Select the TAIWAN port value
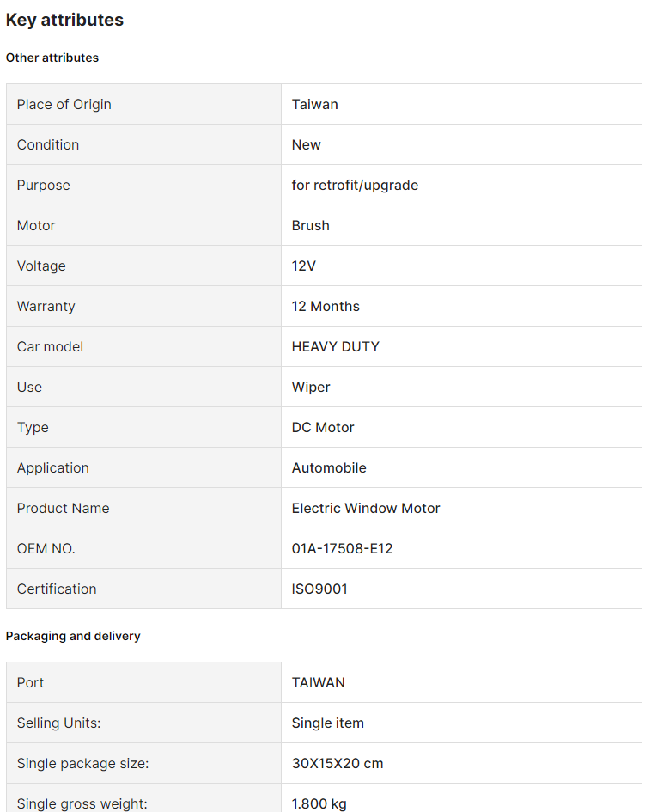This screenshot has width=651, height=812. pos(318,682)
